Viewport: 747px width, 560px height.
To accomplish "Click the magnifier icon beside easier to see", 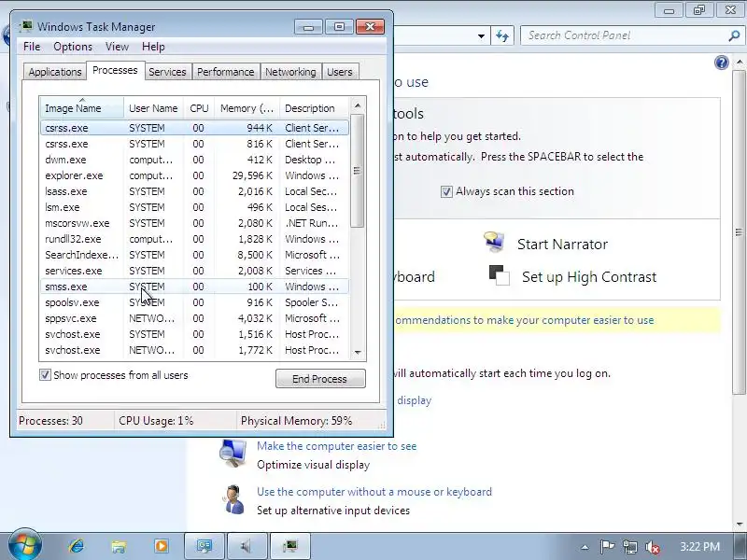I will pos(233,455).
